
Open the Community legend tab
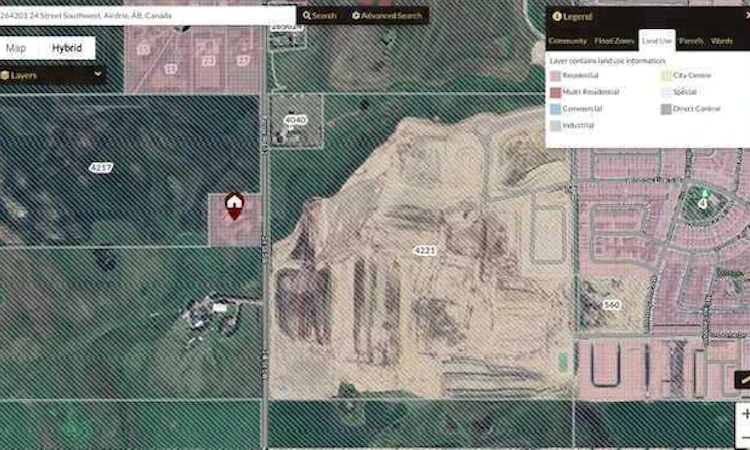coord(568,41)
